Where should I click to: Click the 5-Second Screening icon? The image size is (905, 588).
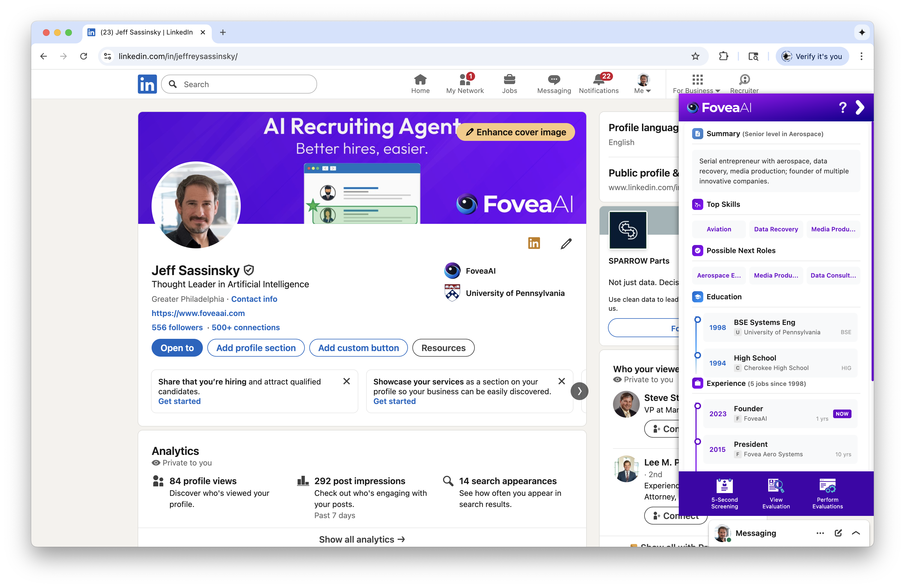[x=724, y=486]
